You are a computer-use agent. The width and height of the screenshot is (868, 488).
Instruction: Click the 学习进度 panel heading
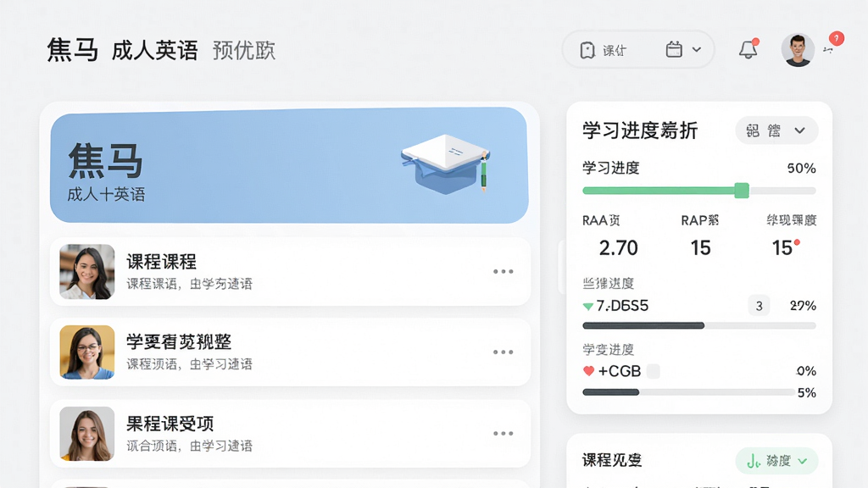point(639,130)
